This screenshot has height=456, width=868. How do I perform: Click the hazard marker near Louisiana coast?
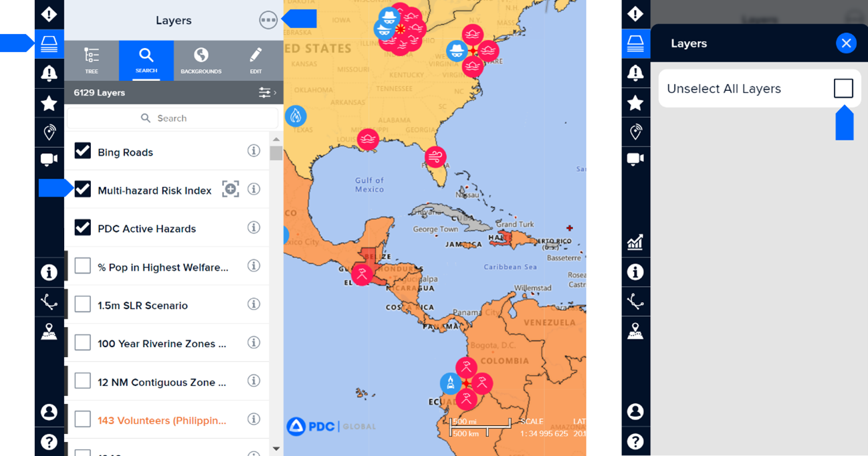pyautogui.click(x=368, y=140)
